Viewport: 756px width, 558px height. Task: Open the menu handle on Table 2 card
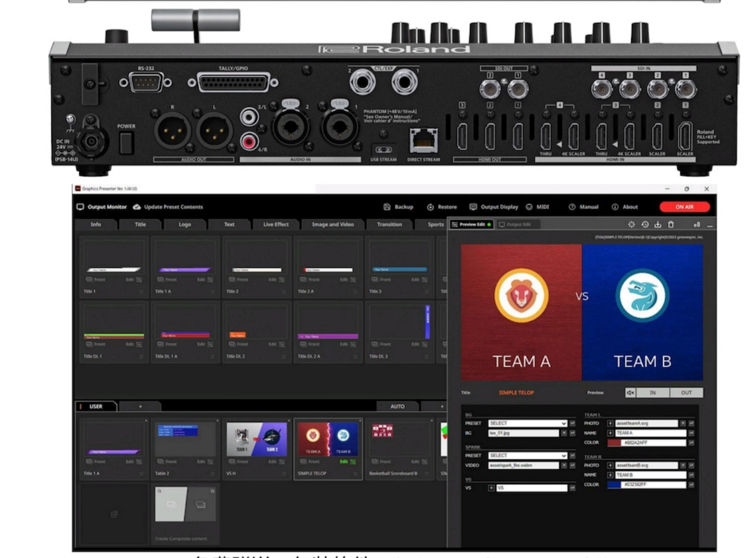(213, 474)
